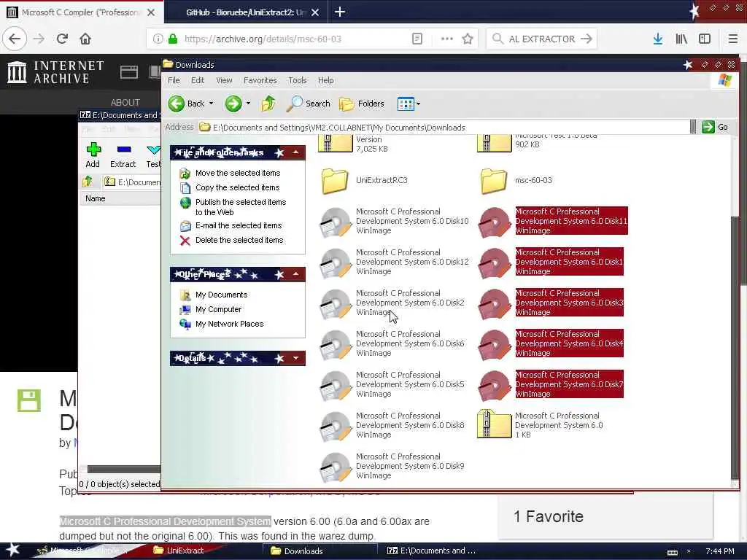Image resolution: width=747 pixels, height=560 pixels.
Task: Select the Disk10 WinImage file icon
Action: point(336,222)
